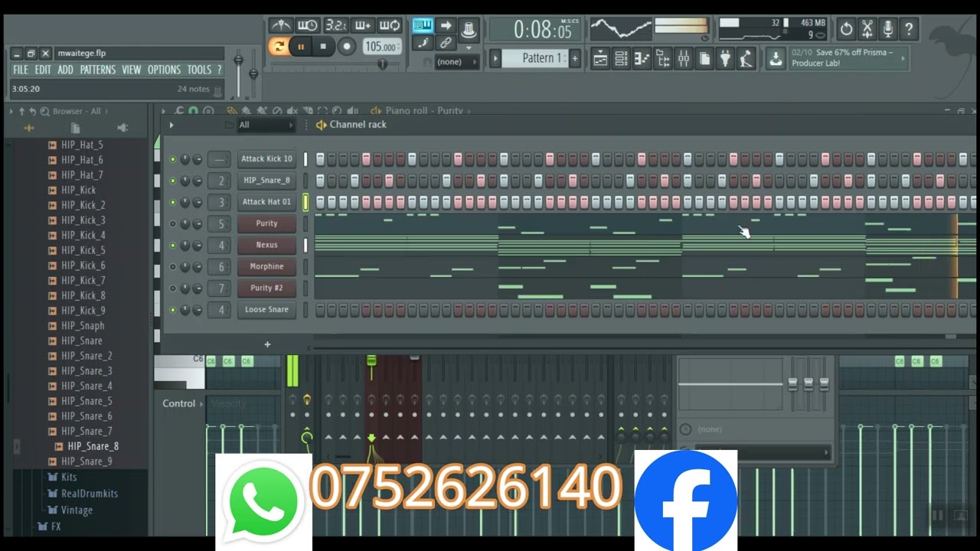The height and width of the screenshot is (551, 980).
Task: Mute the Attack Hat 01 channel
Action: point(173,202)
